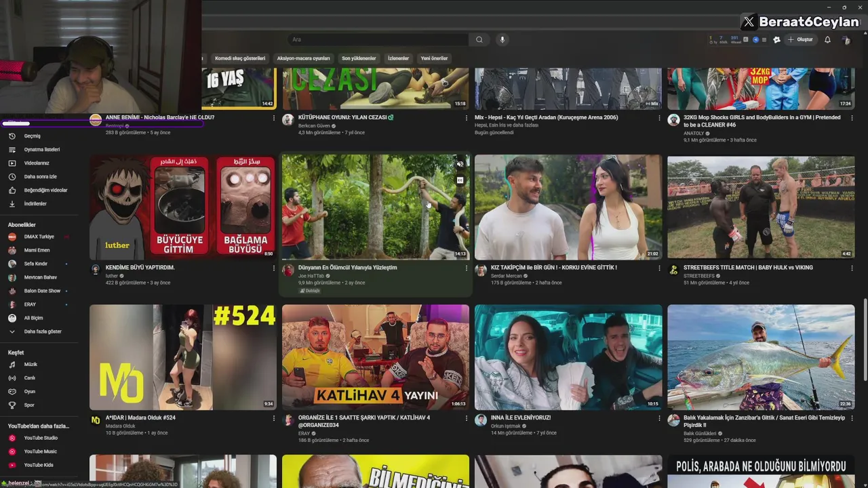This screenshot has height=488, width=868.
Task: Play KIZ TAKİPÇİM korku evi thumbnail
Action: pos(568,207)
